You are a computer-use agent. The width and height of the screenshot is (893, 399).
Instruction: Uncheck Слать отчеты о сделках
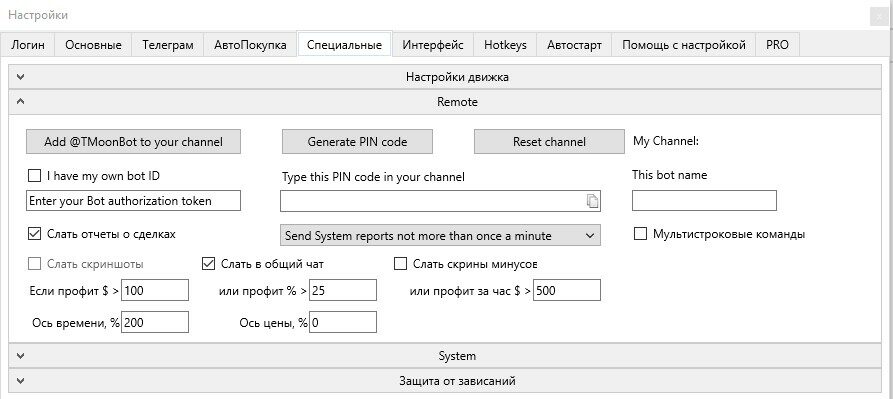tap(35, 233)
